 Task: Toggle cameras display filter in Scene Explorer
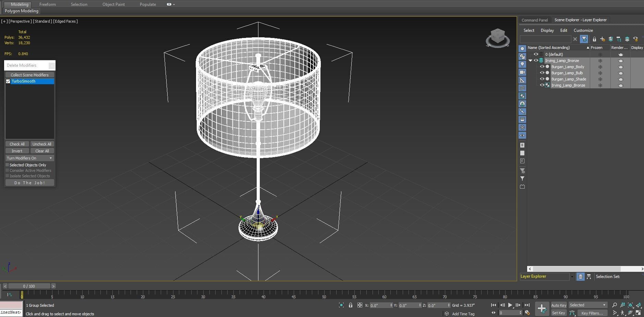tap(522, 72)
